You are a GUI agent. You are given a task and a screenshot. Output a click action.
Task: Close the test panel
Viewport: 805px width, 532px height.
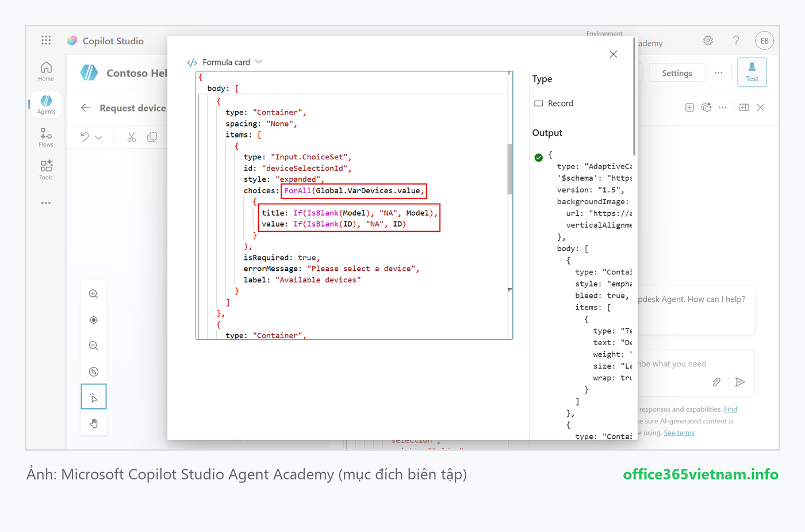click(x=761, y=108)
